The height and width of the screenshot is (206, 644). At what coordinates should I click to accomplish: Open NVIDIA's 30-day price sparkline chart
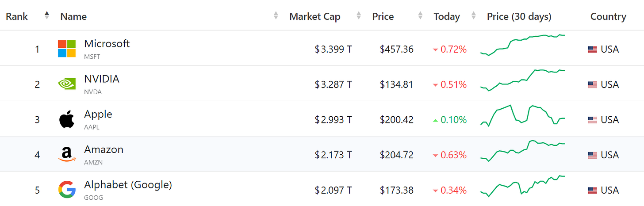point(523,80)
